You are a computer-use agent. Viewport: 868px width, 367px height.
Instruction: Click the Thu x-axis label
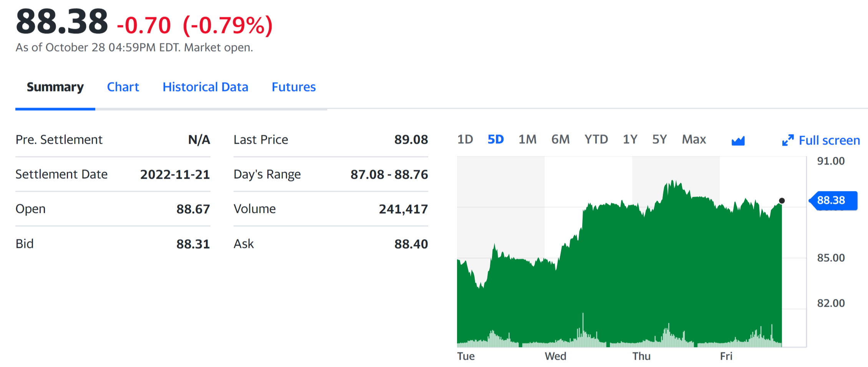coord(641,357)
